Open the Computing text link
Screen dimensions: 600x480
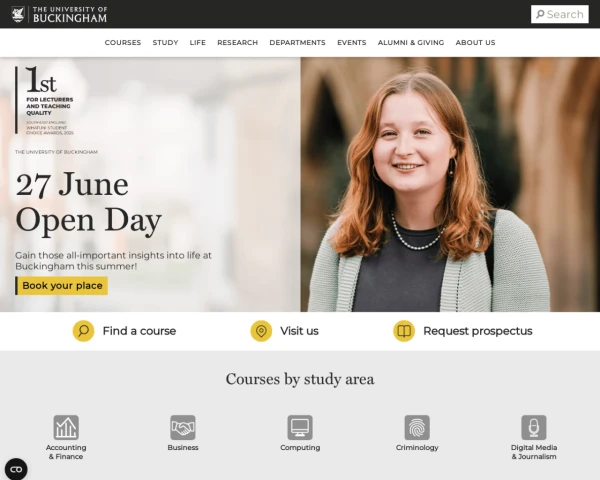[300, 447]
